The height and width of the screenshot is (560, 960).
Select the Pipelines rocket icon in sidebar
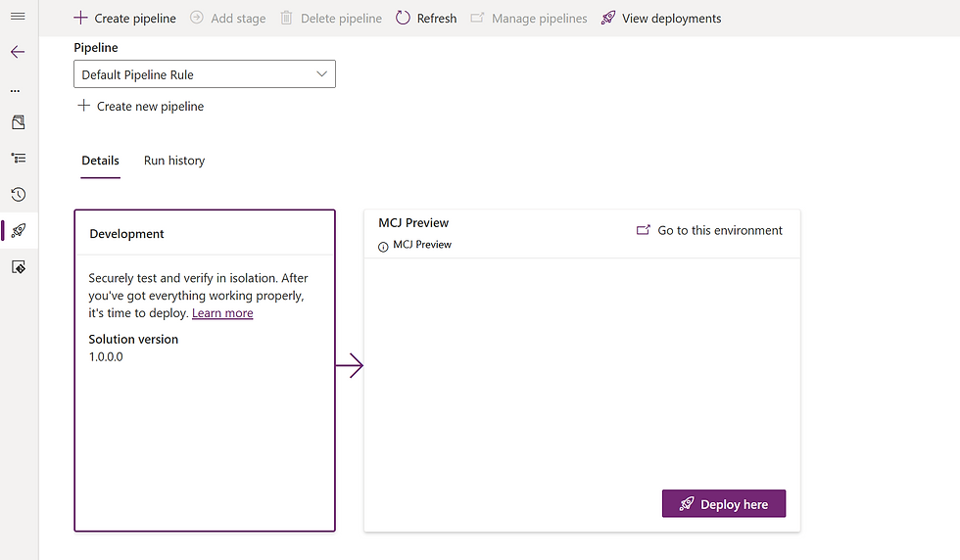click(19, 231)
